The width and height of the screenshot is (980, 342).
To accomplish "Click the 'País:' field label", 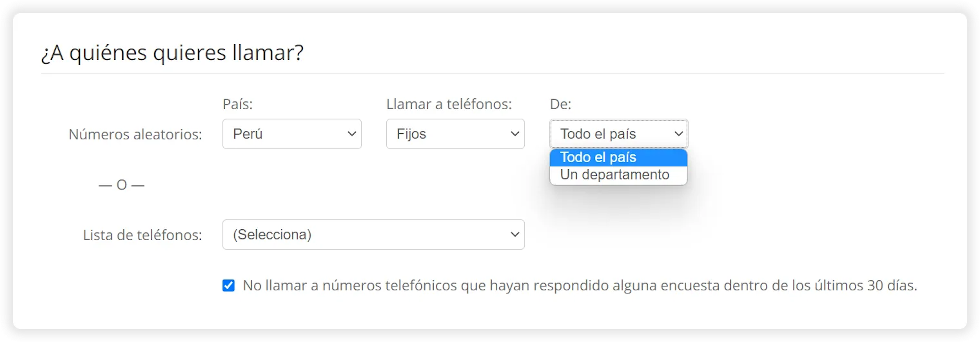I will coord(238,104).
